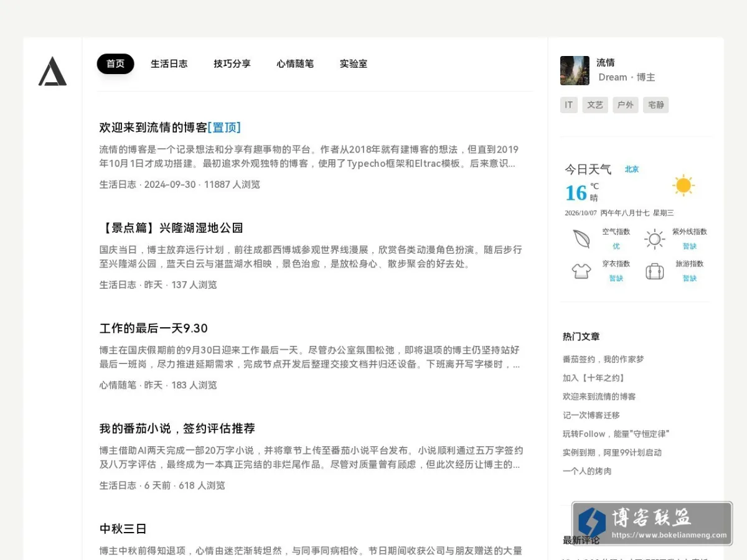Image resolution: width=747 pixels, height=560 pixels.
Task: Select the 首页 navigation tab
Action: click(x=115, y=63)
